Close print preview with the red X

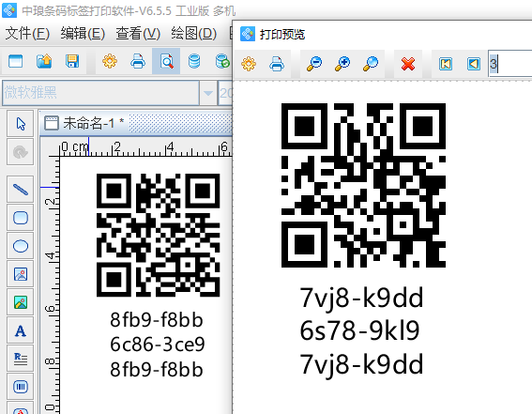pos(408,64)
